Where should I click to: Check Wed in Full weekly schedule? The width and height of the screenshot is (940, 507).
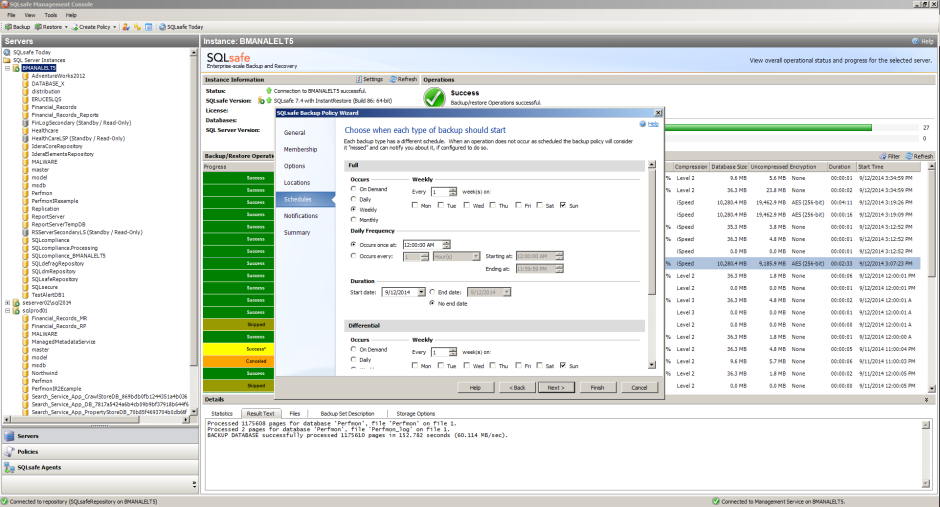click(467, 205)
